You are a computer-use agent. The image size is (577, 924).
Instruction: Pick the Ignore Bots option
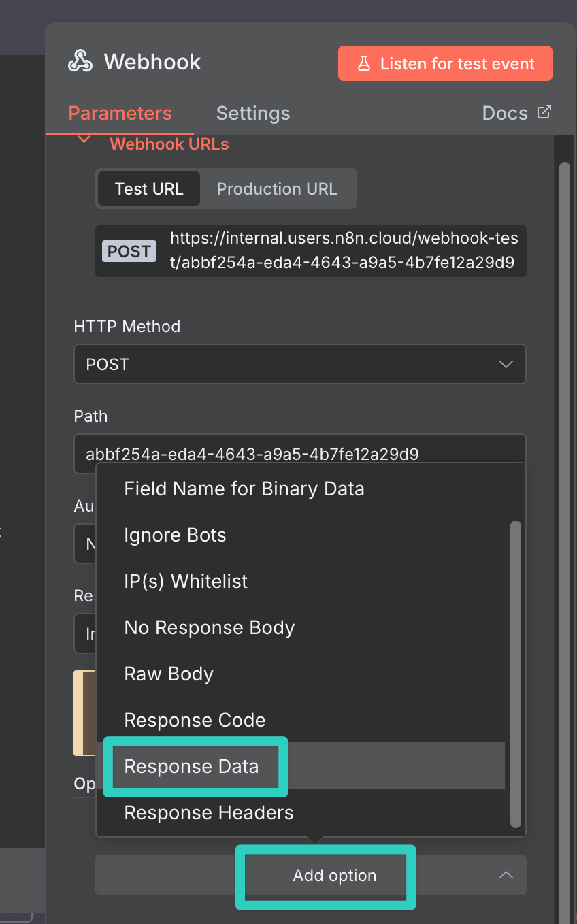tap(175, 535)
